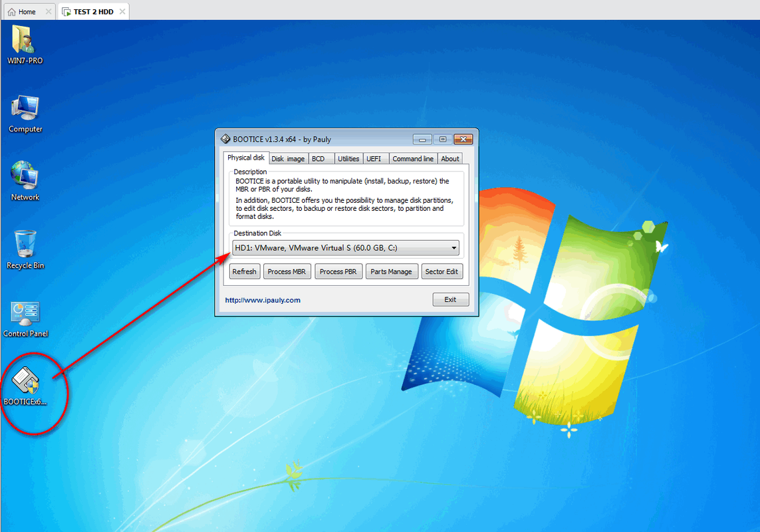Viewport: 760px width, 532px height.
Task: Close the BOOTICE window
Action: (x=463, y=139)
